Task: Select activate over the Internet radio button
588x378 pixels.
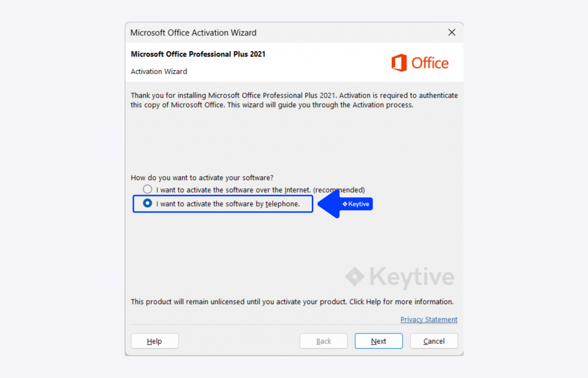Action: pyautogui.click(x=148, y=189)
